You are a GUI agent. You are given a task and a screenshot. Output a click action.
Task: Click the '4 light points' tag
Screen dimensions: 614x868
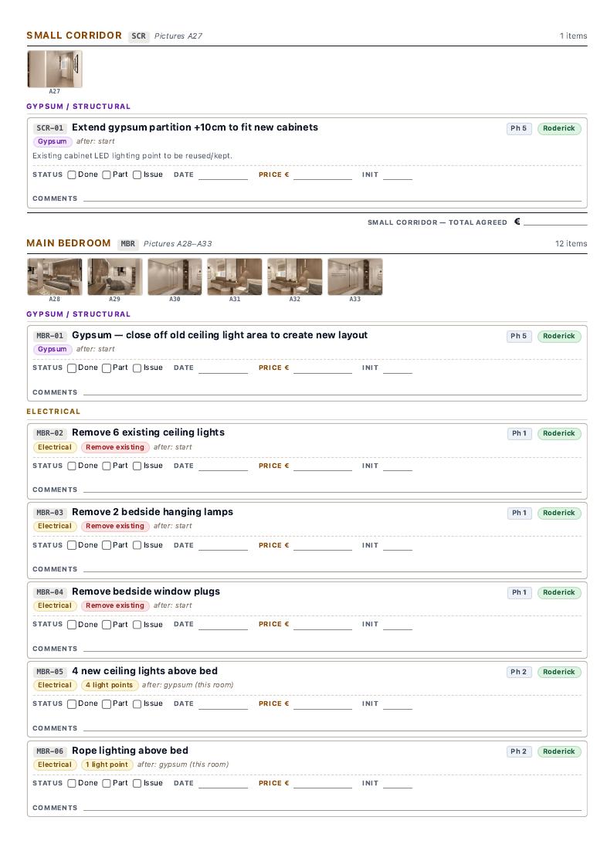point(109,685)
